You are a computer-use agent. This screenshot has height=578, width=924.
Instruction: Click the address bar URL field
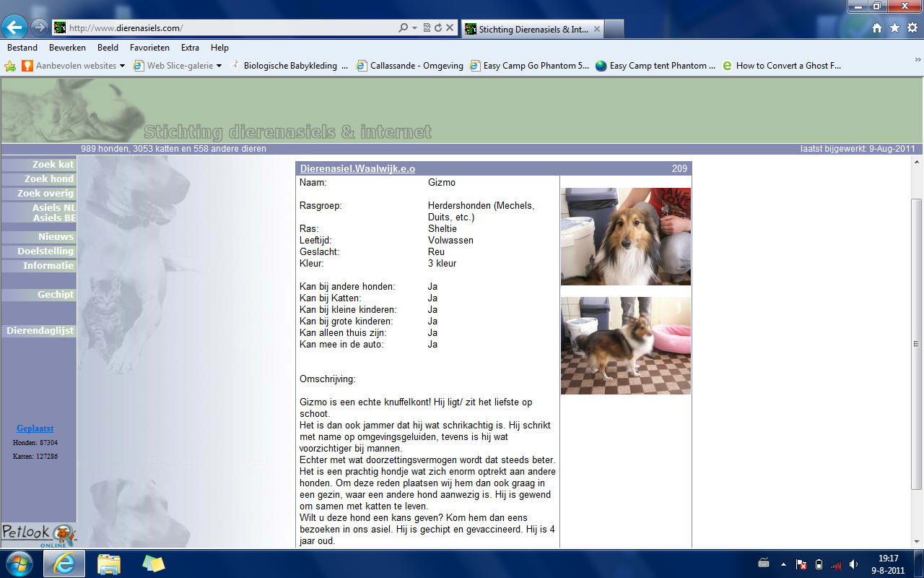pyautogui.click(x=231, y=28)
